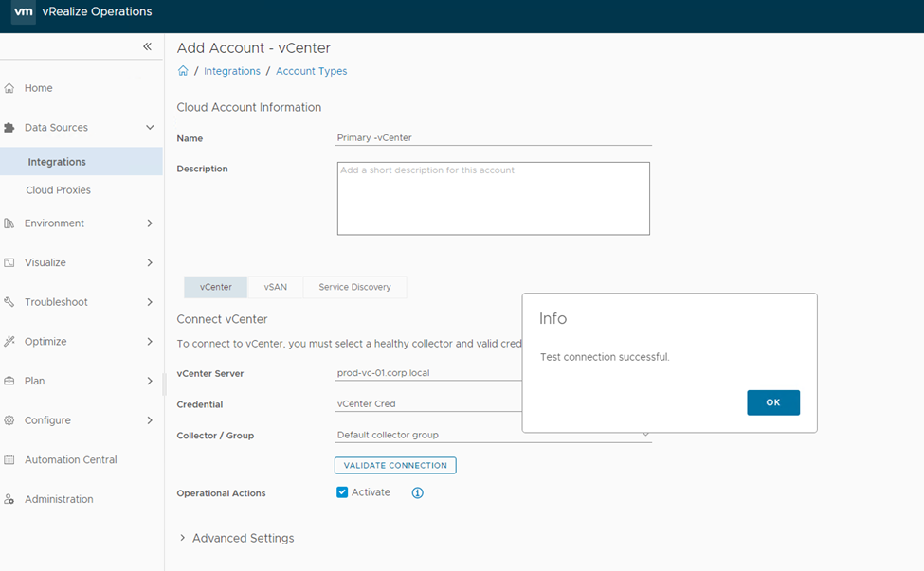Expand the Visualize submenu chevron
Screen dimensions: 924x571
tap(150, 262)
